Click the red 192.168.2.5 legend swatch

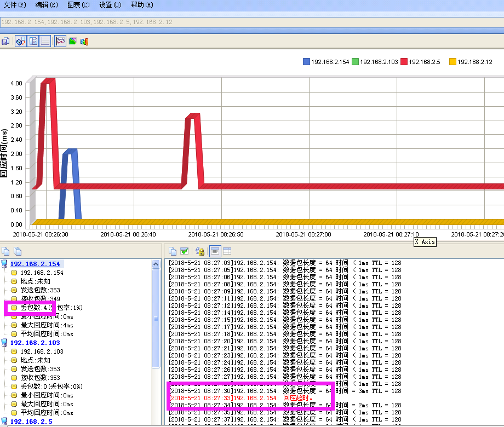404,62
